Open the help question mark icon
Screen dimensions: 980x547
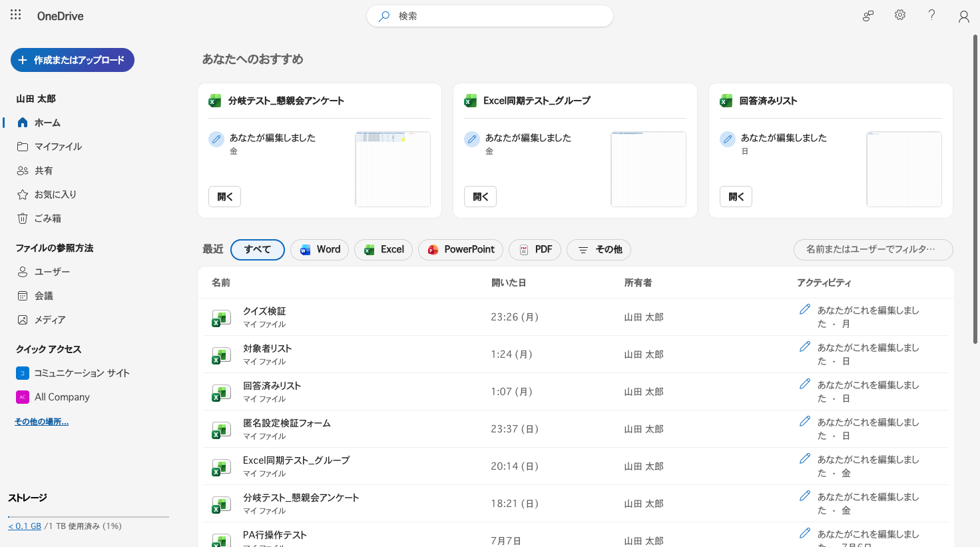(932, 15)
